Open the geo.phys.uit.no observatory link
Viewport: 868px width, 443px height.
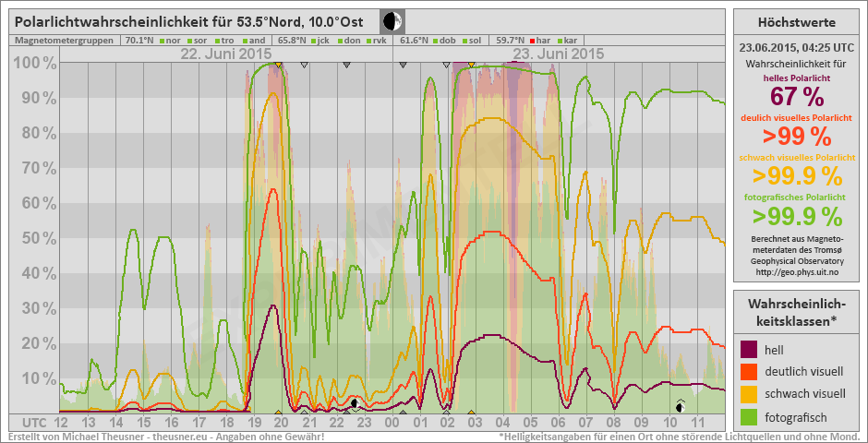(796, 273)
